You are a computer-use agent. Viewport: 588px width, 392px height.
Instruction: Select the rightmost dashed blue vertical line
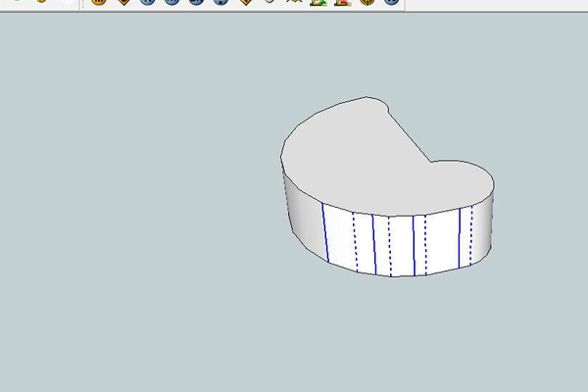(x=472, y=234)
